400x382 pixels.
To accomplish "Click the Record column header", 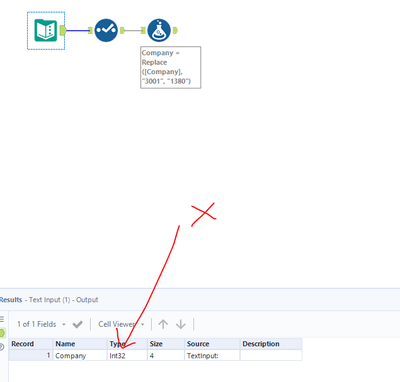I will click(31, 344).
